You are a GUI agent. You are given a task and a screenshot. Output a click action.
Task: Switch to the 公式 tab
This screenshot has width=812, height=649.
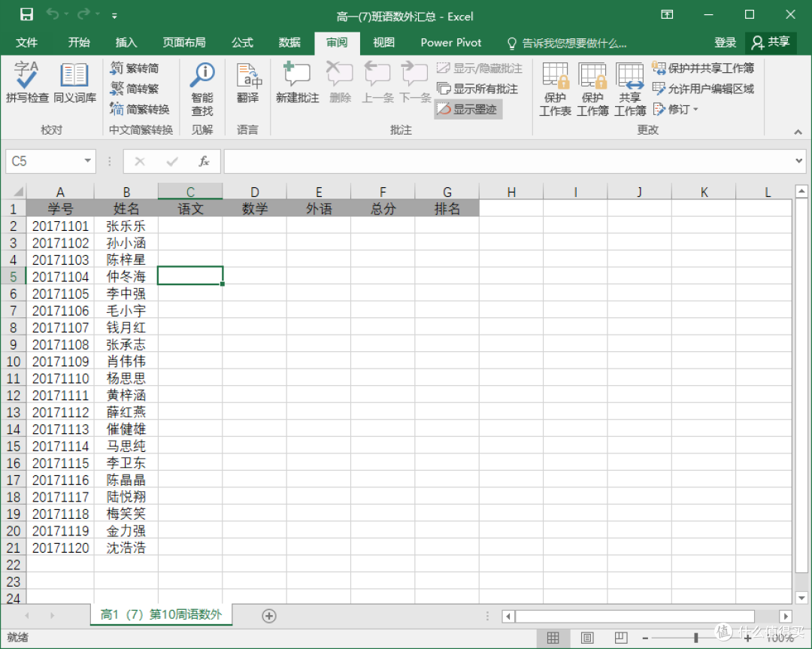point(242,42)
